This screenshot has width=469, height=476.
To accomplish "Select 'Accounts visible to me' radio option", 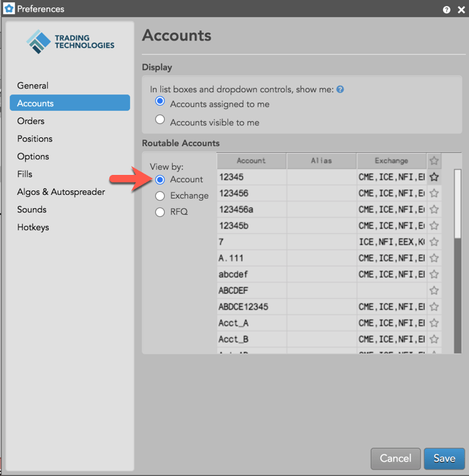I will click(x=160, y=120).
